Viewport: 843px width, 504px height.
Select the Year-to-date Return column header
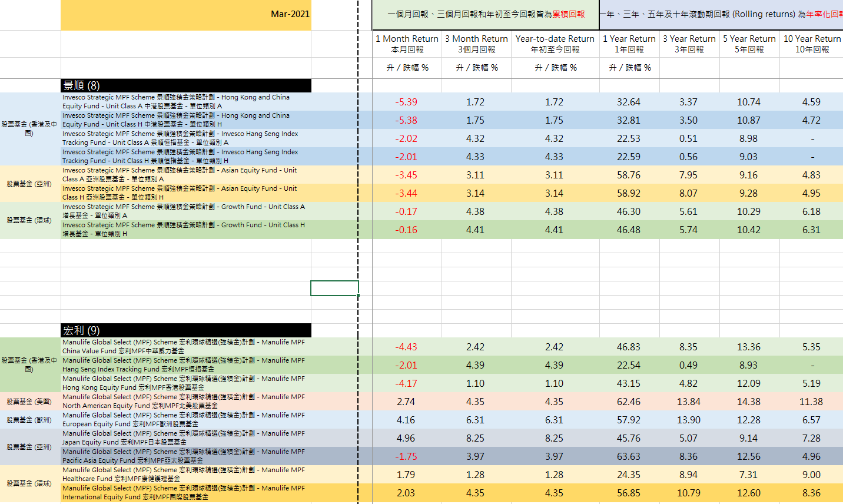coord(555,44)
